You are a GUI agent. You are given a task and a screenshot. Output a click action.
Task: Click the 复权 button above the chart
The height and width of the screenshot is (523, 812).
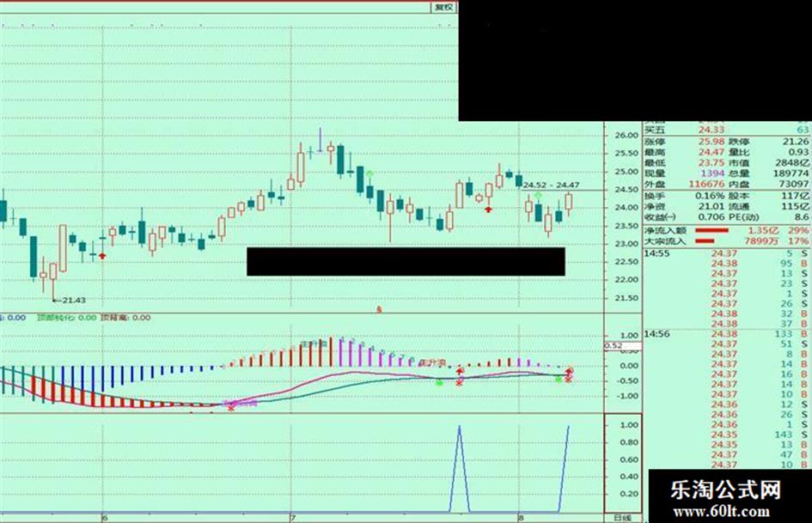tap(443, 7)
